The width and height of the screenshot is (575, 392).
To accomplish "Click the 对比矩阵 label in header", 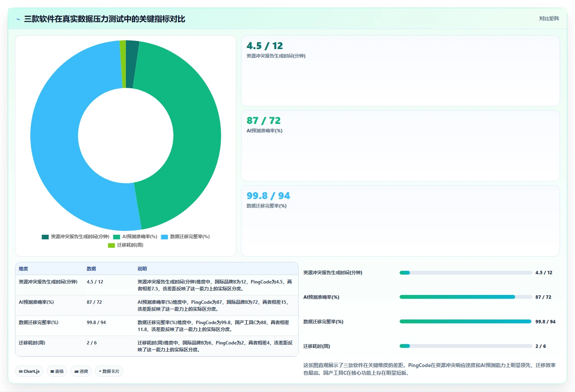I will coord(549,18).
